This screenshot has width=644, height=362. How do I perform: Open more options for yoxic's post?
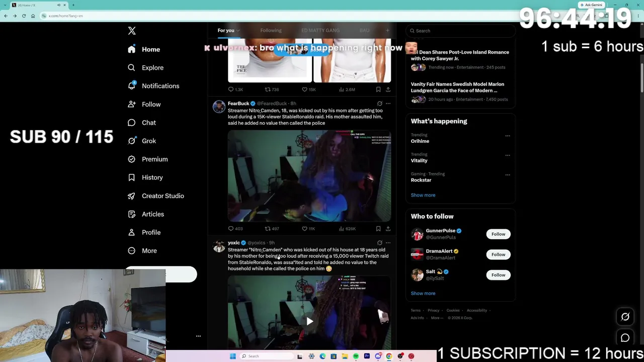click(x=388, y=243)
